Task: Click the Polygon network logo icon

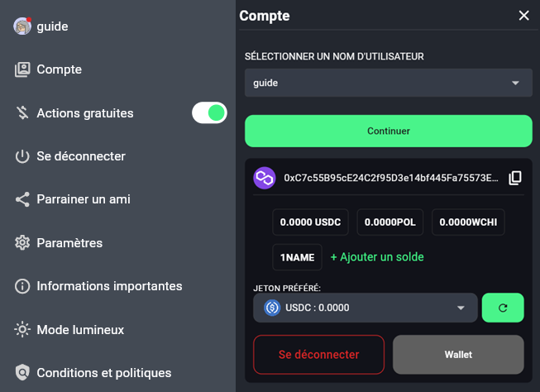Action: [x=265, y=178]
